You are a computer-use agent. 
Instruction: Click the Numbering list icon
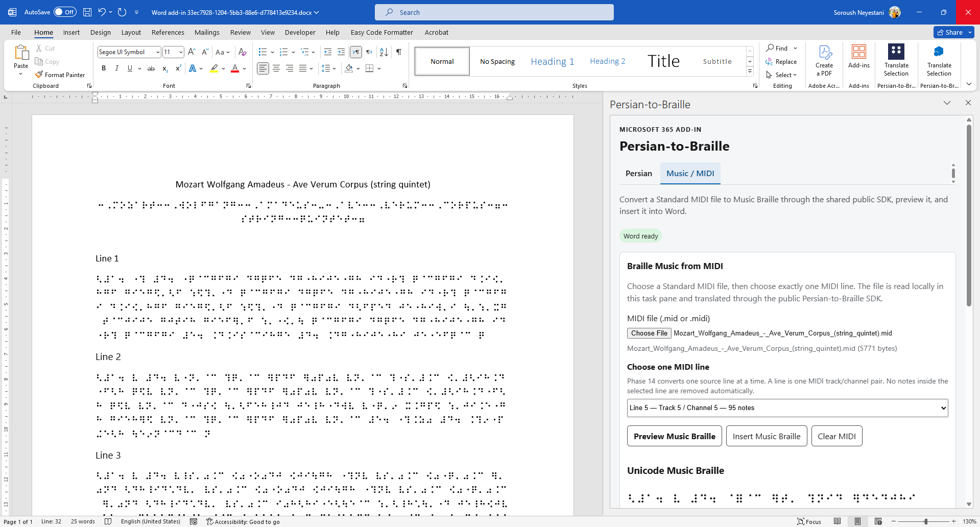[x=284, y=52]
